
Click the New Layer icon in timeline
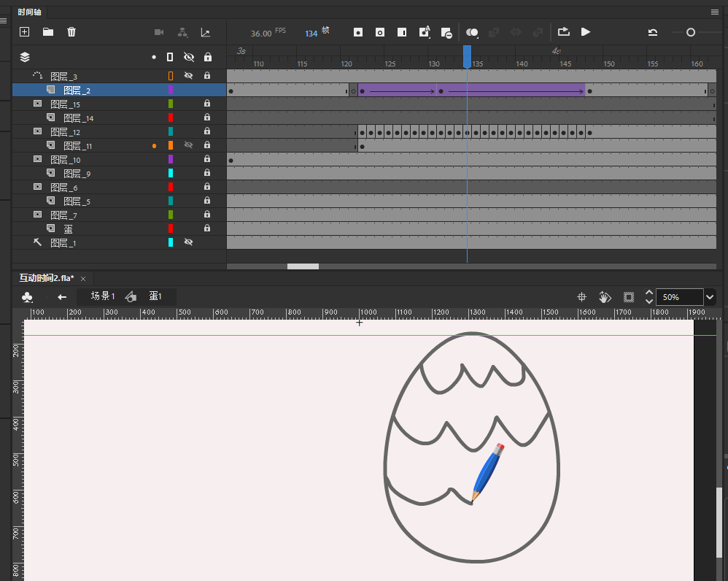tap(24, 31)
